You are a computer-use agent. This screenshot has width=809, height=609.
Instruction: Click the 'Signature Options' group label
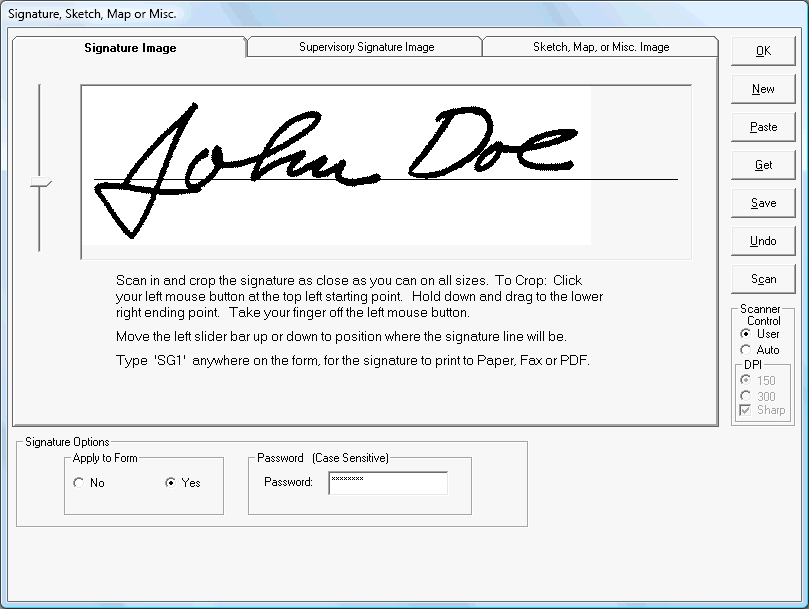click(x=67, y=442)
